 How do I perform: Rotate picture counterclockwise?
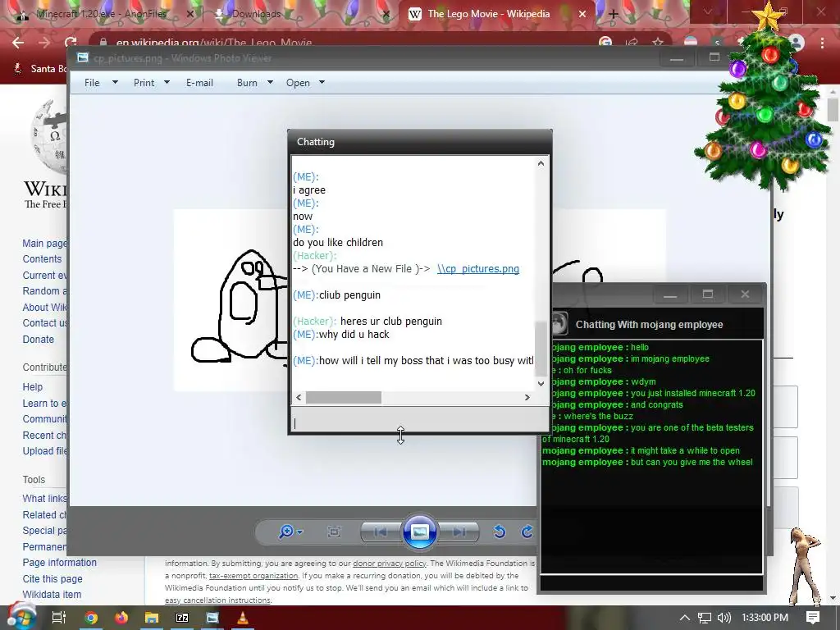tap(500, 532)
